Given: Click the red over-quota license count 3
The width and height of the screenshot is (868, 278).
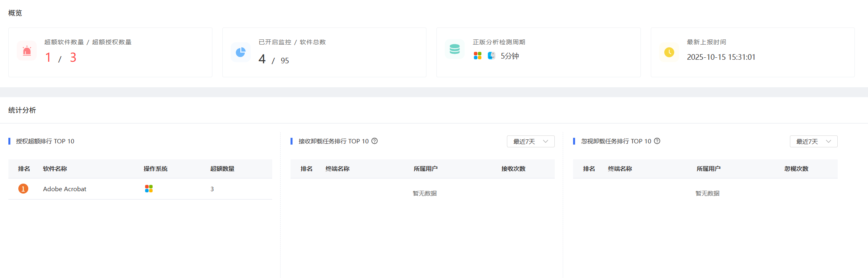Looking at the screenshot, I should 73,58.
